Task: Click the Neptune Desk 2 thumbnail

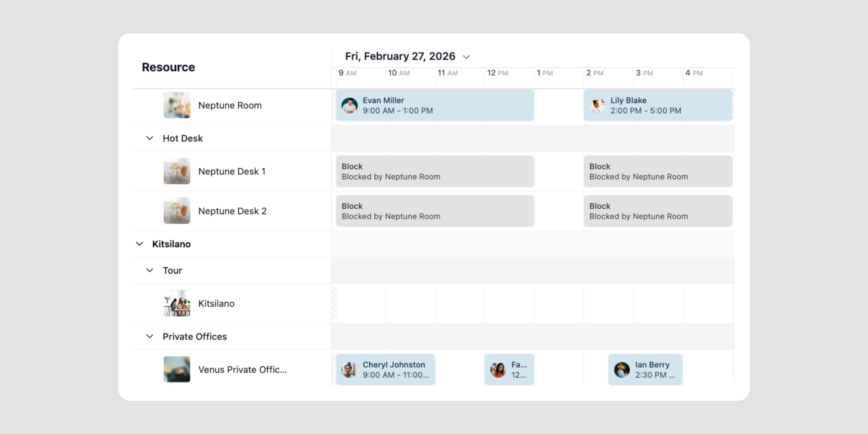Action: coord(177,211)
